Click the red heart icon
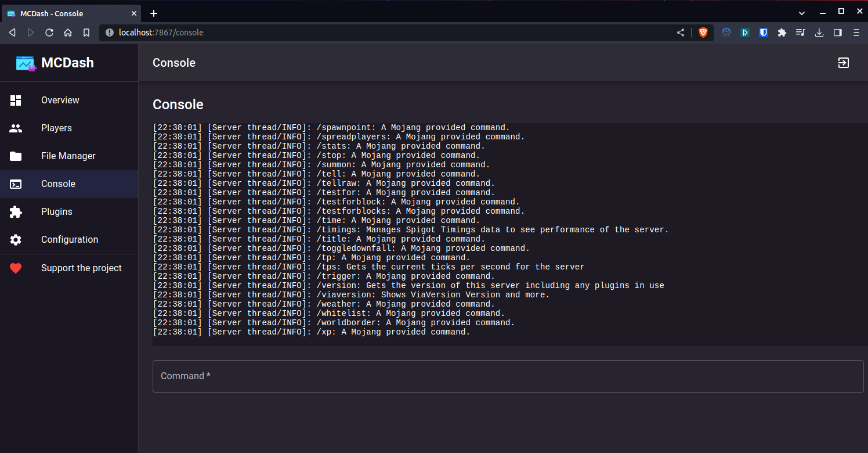Image resolution: width=868 pixels, height=453 pixels. 16,268
